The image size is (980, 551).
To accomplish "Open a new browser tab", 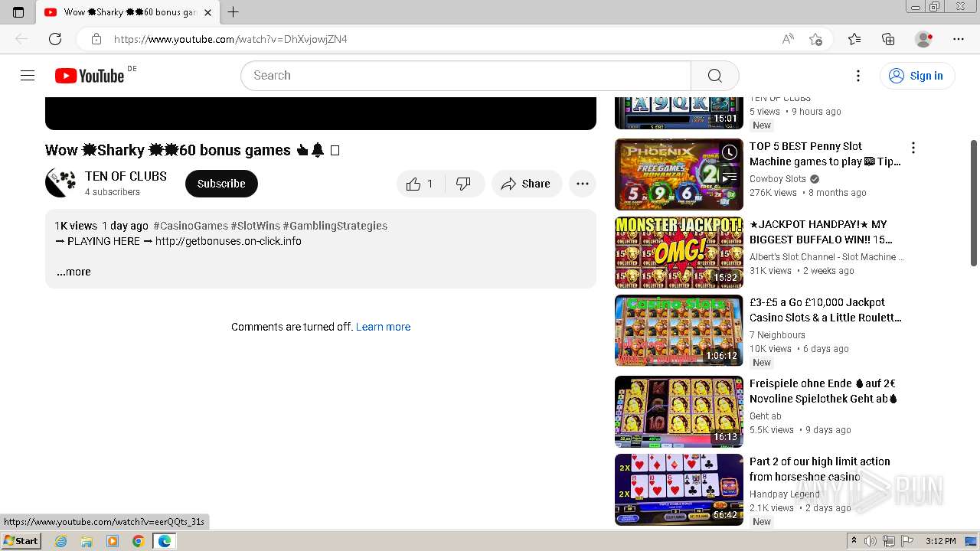I will [234, 12].
